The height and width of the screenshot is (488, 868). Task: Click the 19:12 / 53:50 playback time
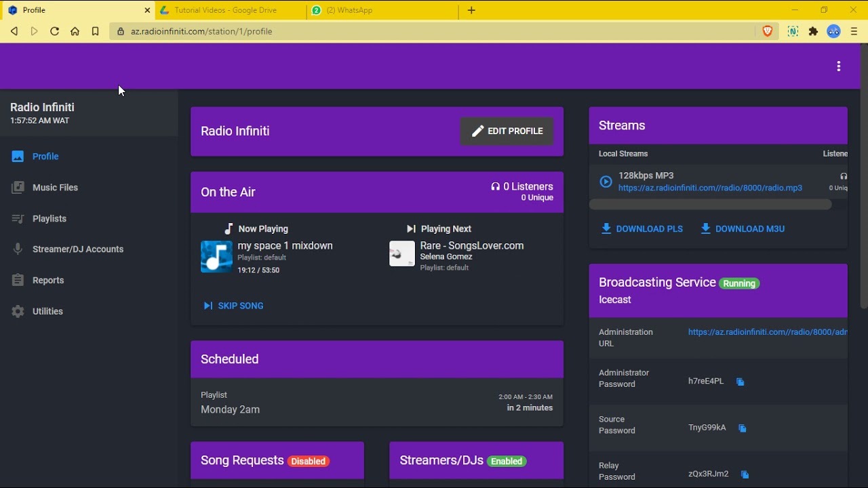tap(258, 270)
